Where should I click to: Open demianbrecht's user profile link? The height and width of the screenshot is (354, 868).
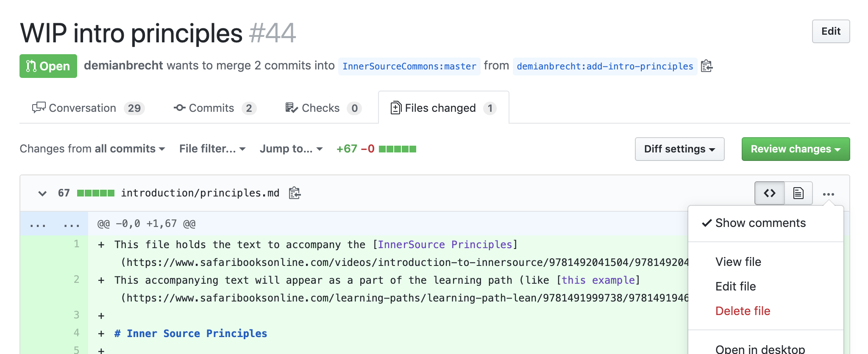123,66
